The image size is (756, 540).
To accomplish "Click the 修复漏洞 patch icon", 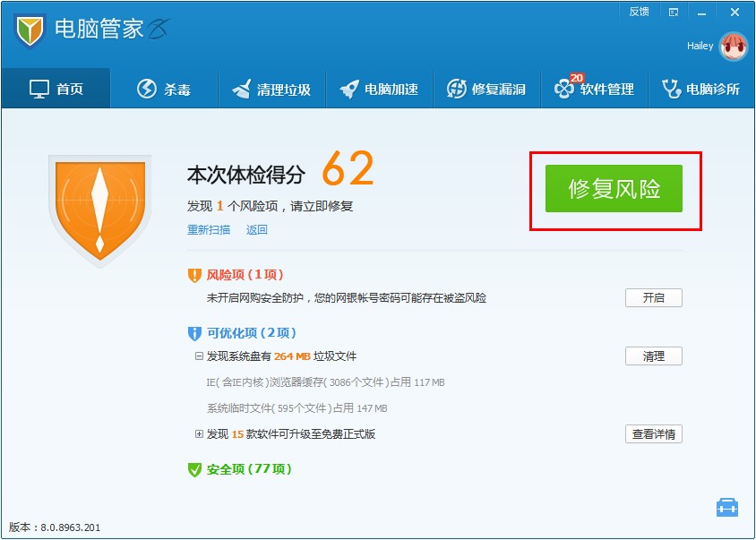I will tap(457, 89).
